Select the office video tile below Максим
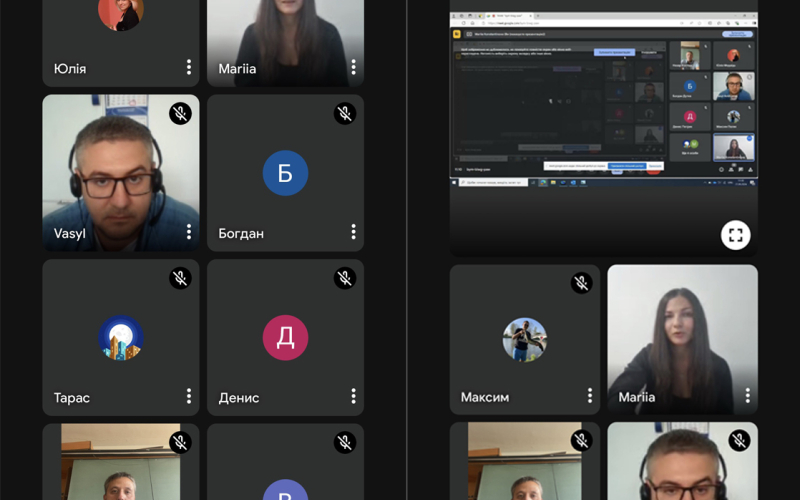The width and height of the screenshot is (800, 500). tap(524, 461)
